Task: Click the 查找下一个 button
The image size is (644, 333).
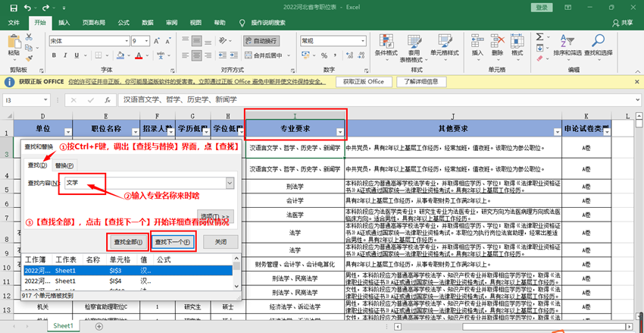Action: click(x=173, y=242)
